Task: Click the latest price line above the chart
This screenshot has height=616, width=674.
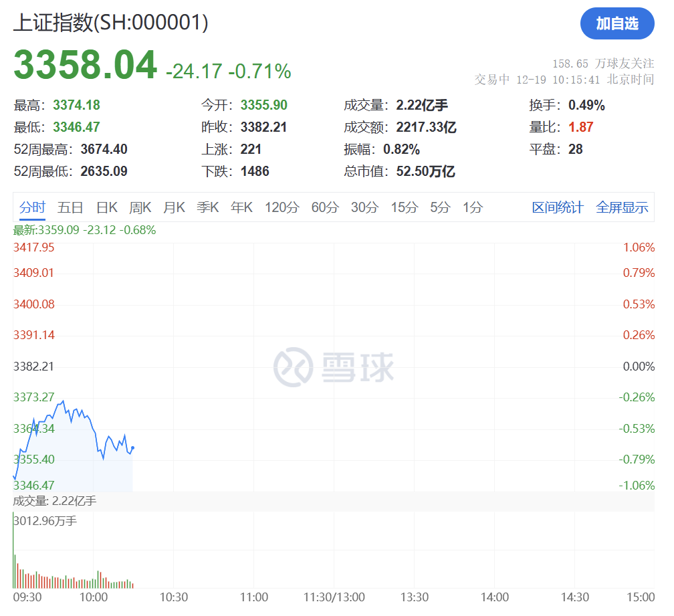Action: point(84,229)
